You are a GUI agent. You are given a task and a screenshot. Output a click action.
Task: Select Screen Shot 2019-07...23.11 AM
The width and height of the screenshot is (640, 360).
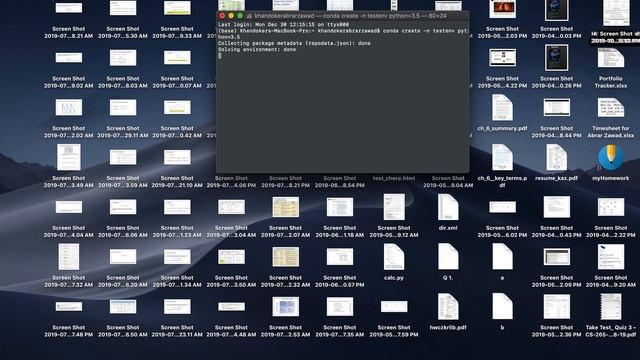click(x=177, y=307)
